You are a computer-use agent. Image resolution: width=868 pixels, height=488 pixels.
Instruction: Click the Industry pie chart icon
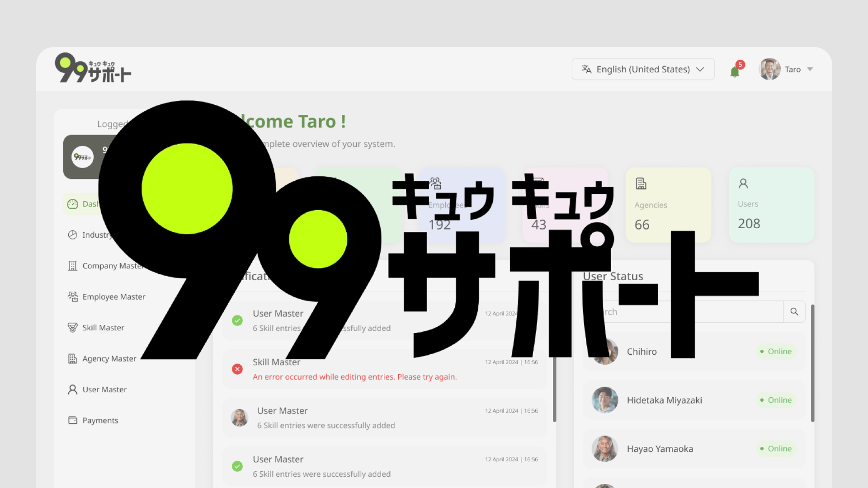[x=73, y=235]
